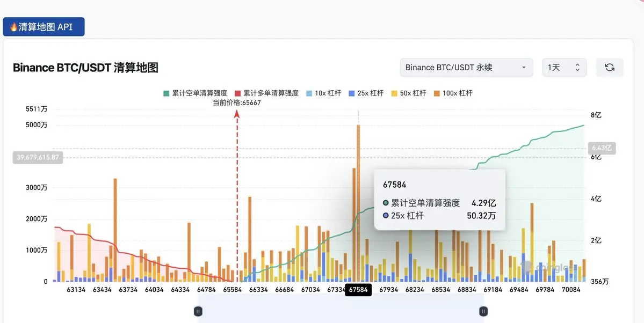The height and width of the screenshot is (323, 644).
Task: Click the 当前价格:65667 label
Action: point(236,103)
